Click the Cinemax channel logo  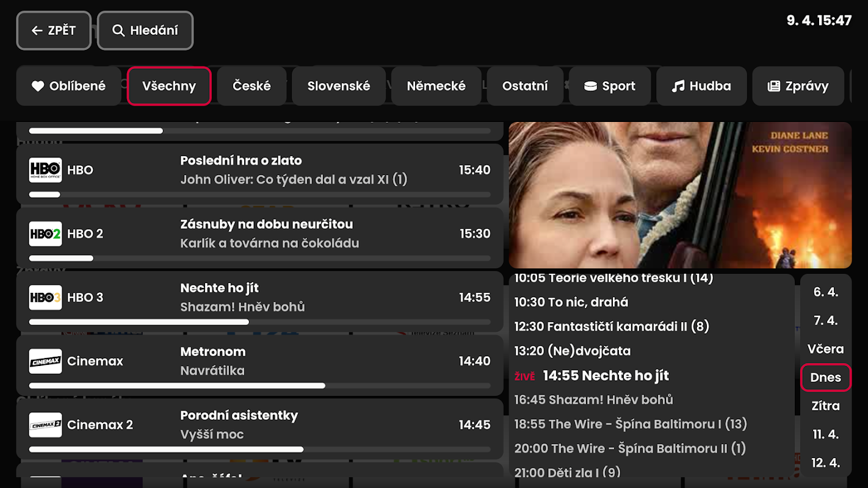(45, 361)
